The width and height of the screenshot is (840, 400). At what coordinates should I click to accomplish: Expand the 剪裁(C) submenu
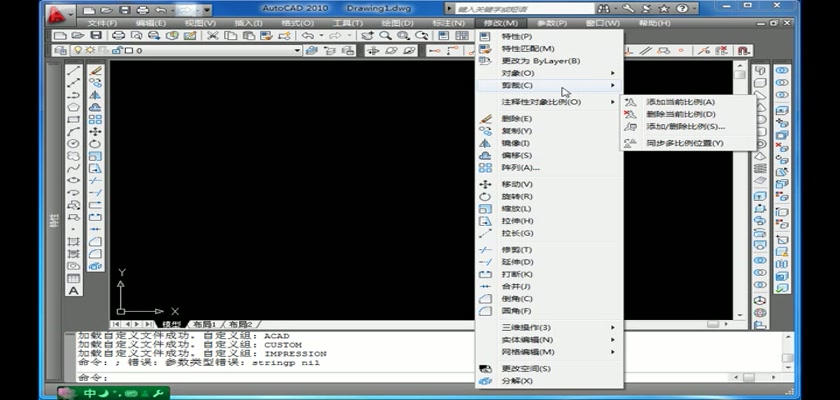pyautogui.click(x=550, y=85)
